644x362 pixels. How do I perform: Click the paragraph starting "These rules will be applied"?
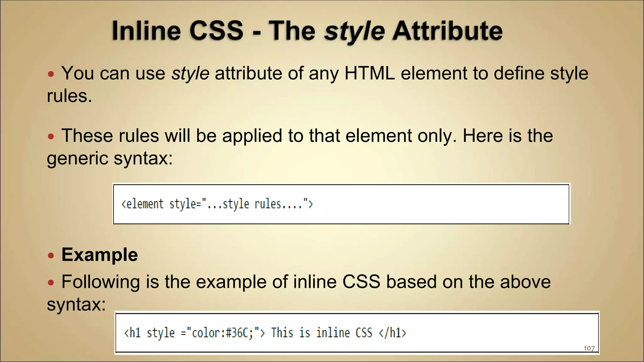(300, 146)
